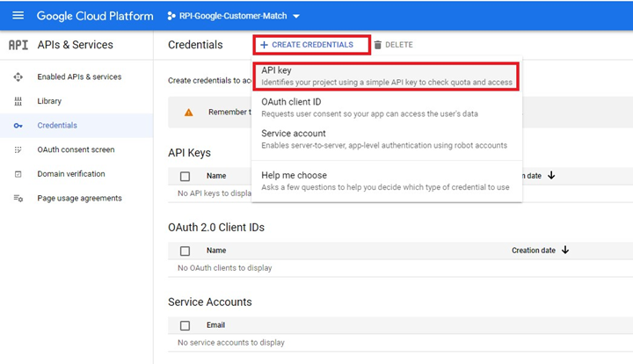Click the Page usage agreements icon
The image size is (633, 364).
pos(18,199)
